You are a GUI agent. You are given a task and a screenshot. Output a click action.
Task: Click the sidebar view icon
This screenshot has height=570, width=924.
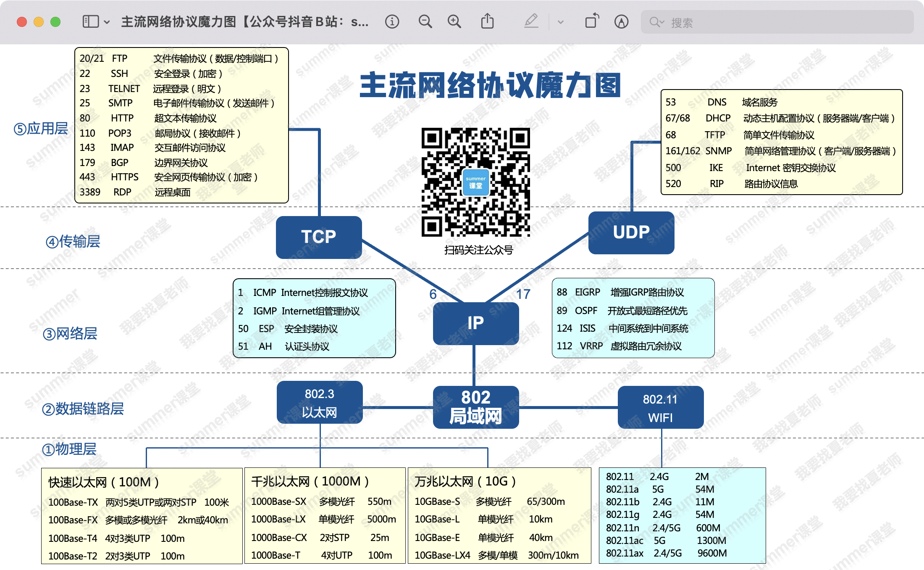pos(90,21)
